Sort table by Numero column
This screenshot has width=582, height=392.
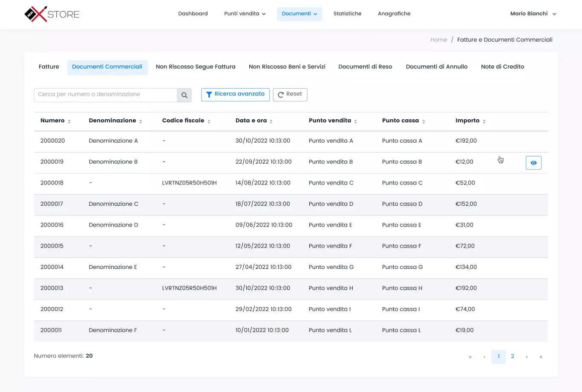[69, 121]
